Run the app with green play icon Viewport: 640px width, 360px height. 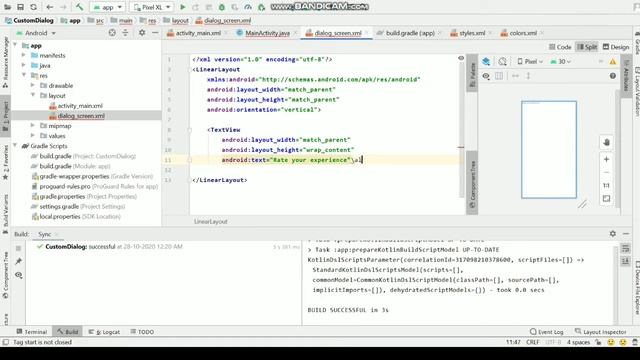[x=182, y=7]
